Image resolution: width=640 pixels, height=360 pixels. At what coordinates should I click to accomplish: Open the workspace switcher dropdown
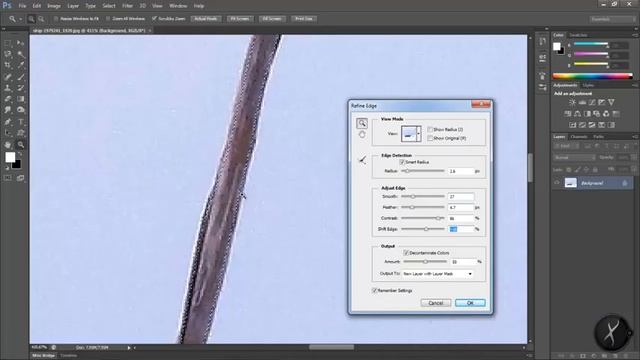(612, 19)
